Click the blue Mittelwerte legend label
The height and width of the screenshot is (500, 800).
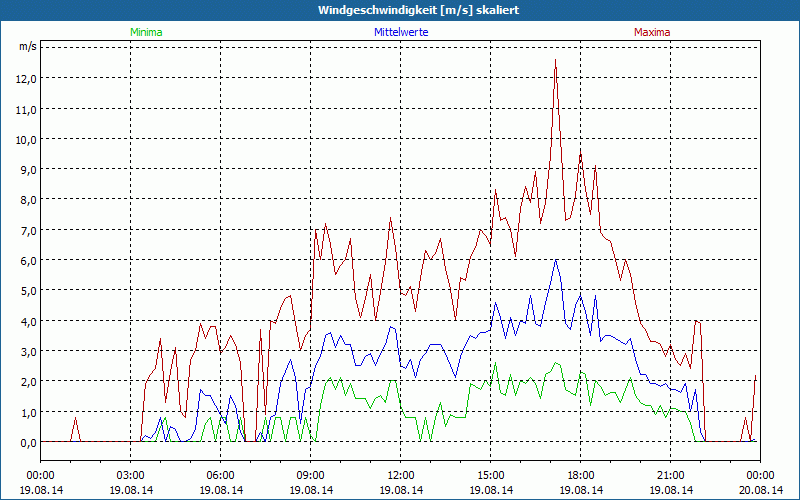pyautogui.click(x=401, y=32)
